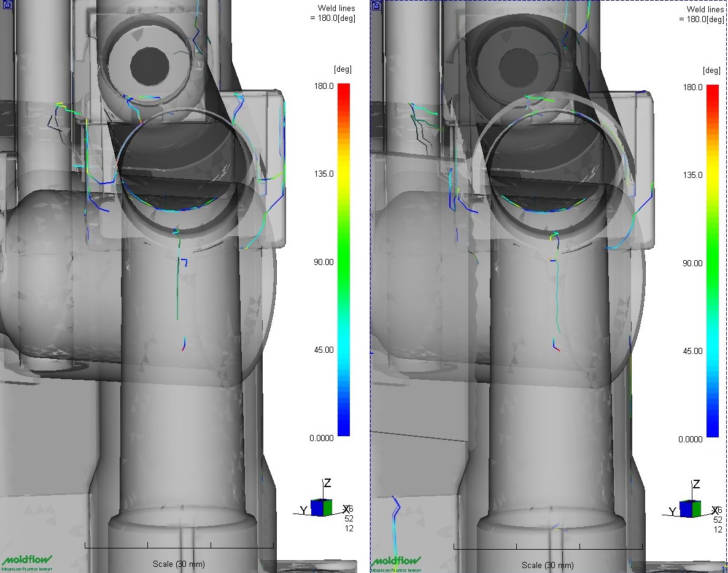Image resolution: width=728 pixels, height=573 pixels.
Task: Click the 45.00 legend value in right viewport
Action: 692,352
